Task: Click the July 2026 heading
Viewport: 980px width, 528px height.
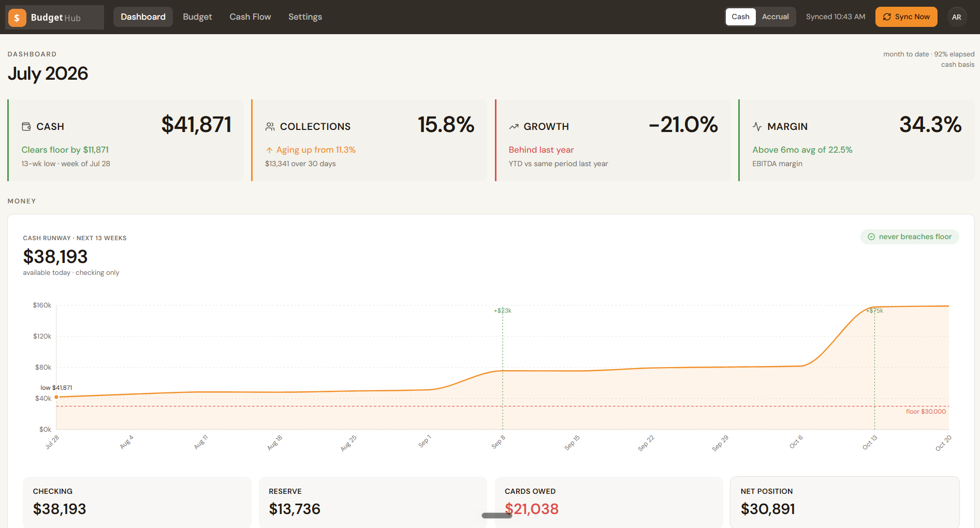Action: 48,74
